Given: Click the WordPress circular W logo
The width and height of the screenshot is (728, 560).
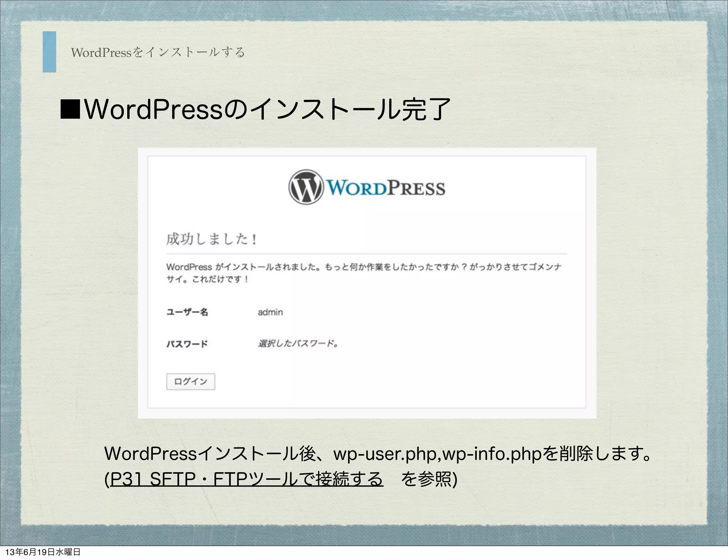Looking at the screenshot, I should pos(306,187).
